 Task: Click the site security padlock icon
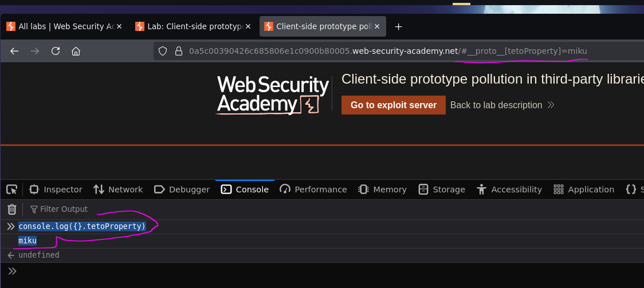178,52
